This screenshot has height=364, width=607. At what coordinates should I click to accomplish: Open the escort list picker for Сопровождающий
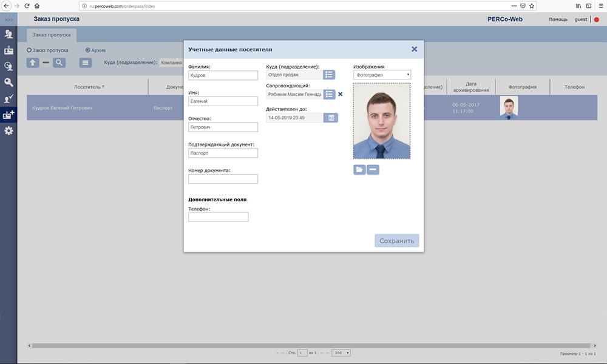click(329, 94)
